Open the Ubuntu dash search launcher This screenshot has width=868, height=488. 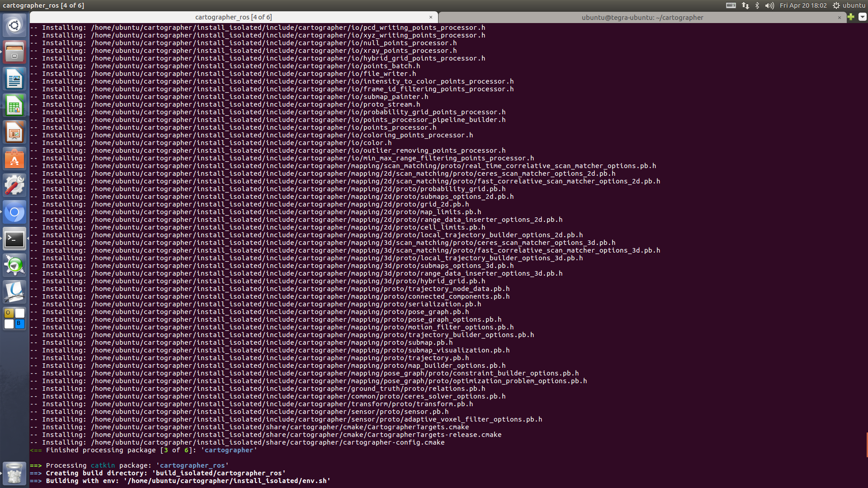[14, 25]
